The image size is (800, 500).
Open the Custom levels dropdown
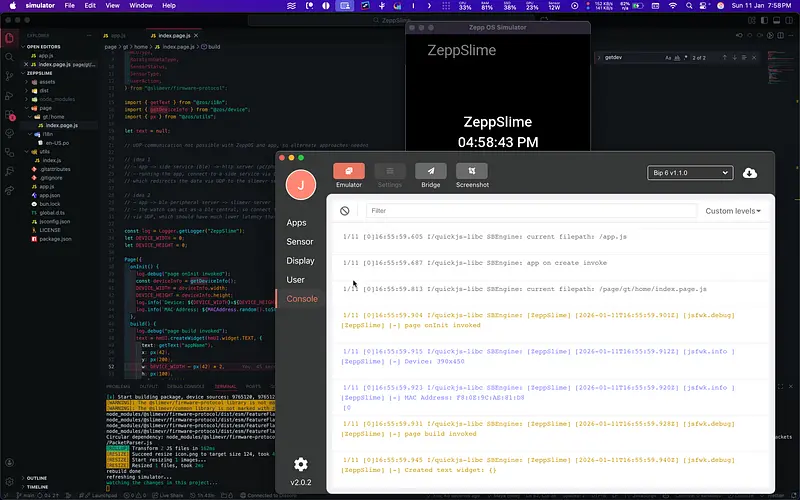(732, 211)
